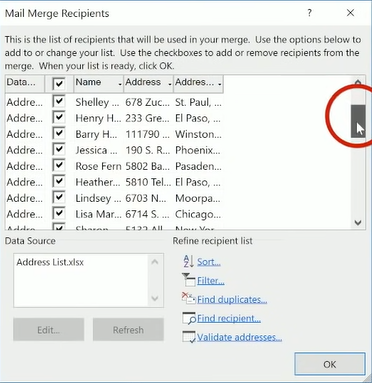
Task: Toggle the select-all checkbox in header
Action: tap(59, 84)
